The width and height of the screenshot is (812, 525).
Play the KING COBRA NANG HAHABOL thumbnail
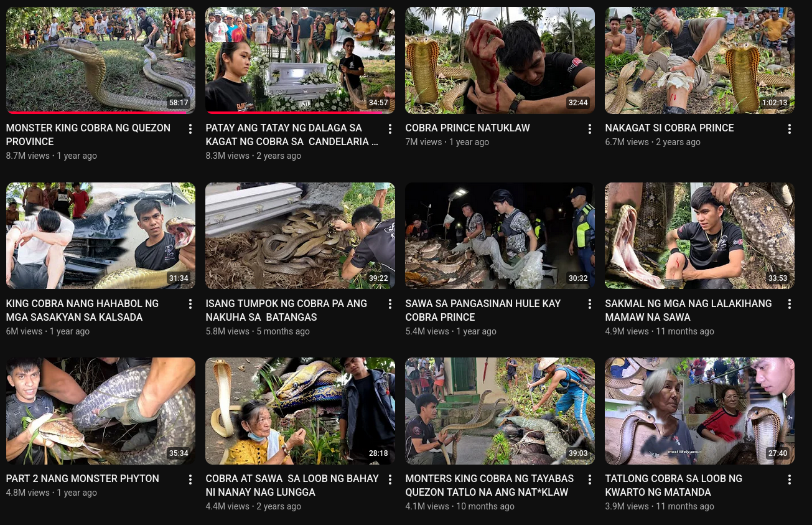(101, 236)
